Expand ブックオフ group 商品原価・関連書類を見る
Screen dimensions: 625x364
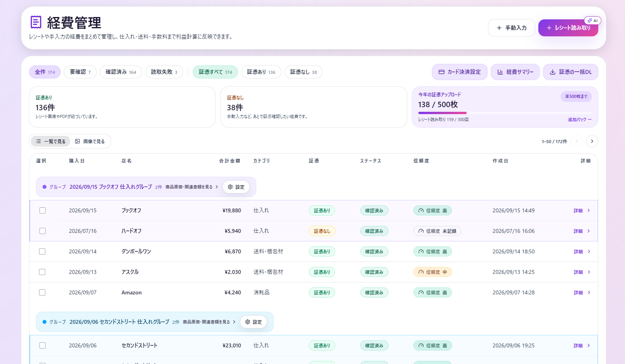click(192, 187)
